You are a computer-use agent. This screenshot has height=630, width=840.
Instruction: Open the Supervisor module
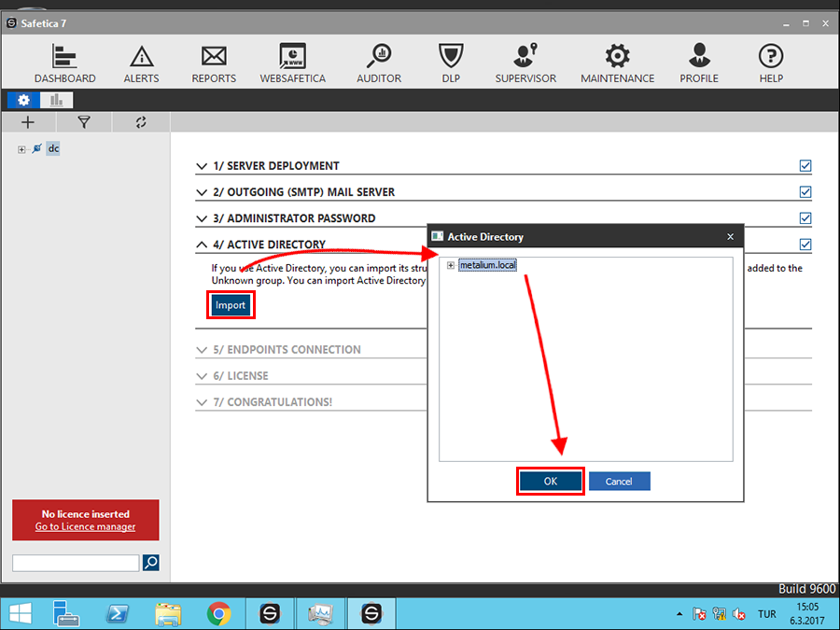525,63
